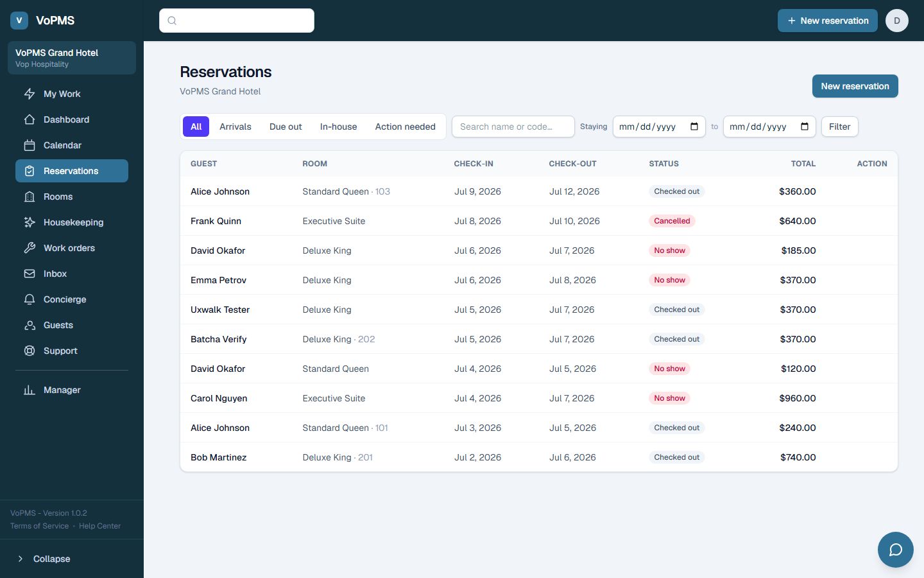The width and height of the screenshot is (924, 578).
Task: Click New reservation in the top bar
Action: click(828, 21)
